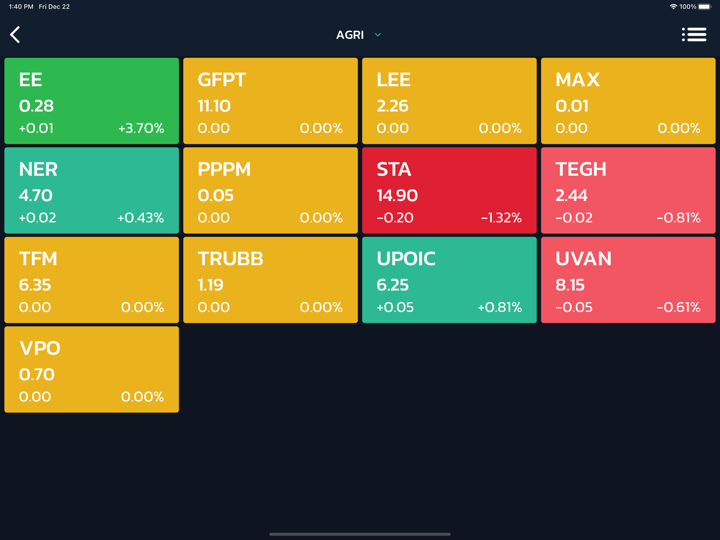Tap the MAX stock tile
This screenshot has height=540, width=720.
628,101
